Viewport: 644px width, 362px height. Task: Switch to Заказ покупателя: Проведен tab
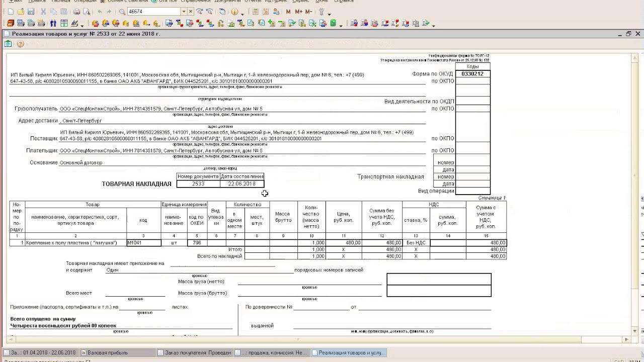click(194, 352)
